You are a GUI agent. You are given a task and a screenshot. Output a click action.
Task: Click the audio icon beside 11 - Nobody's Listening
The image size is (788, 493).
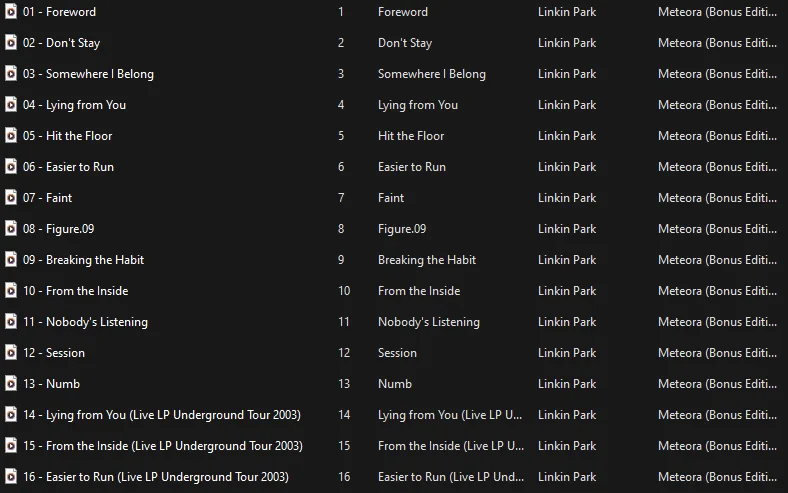pos(11,322)
